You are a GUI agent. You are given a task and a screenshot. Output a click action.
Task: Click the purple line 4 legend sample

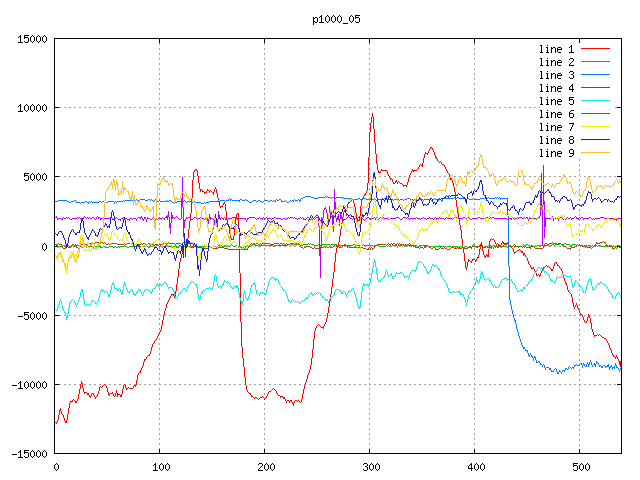(x=595, y=88)
